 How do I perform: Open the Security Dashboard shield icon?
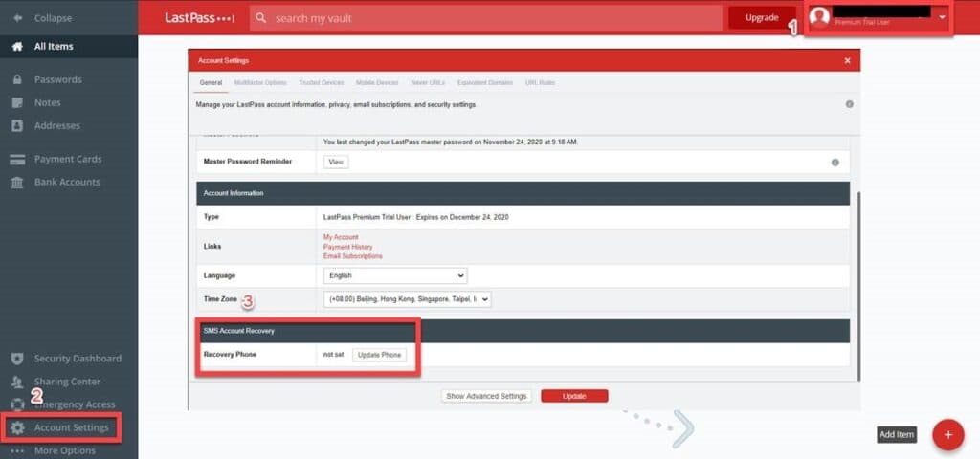[17, 359]
